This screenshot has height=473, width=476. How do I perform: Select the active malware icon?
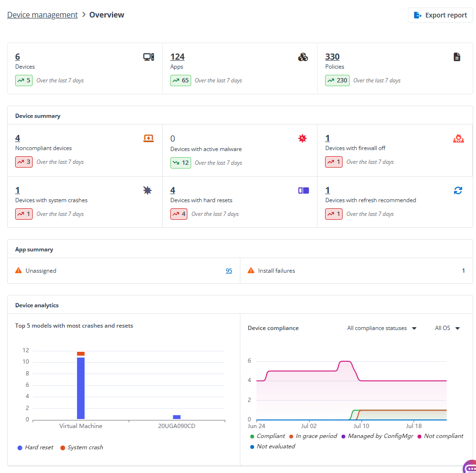[x=302, y=138]
